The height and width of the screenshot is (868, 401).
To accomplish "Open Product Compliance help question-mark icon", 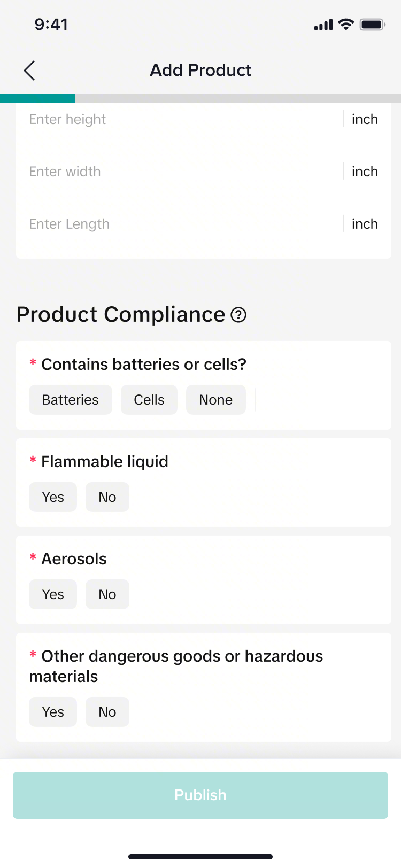I will click(238, 315).
